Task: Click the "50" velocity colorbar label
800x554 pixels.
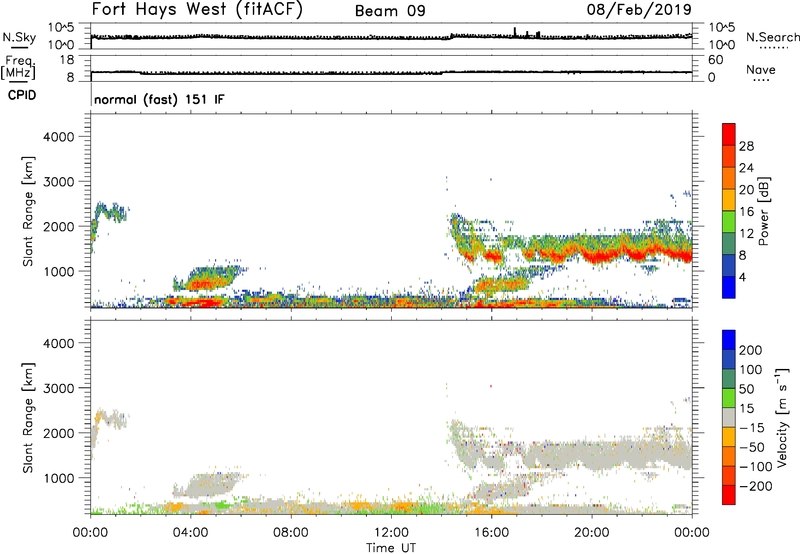Action: coord(747,389)
